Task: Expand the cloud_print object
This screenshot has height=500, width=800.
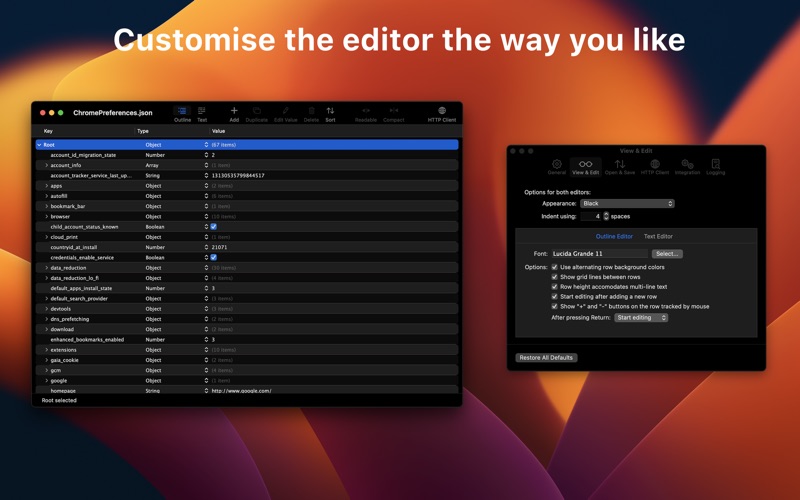Action: [46, 237]
